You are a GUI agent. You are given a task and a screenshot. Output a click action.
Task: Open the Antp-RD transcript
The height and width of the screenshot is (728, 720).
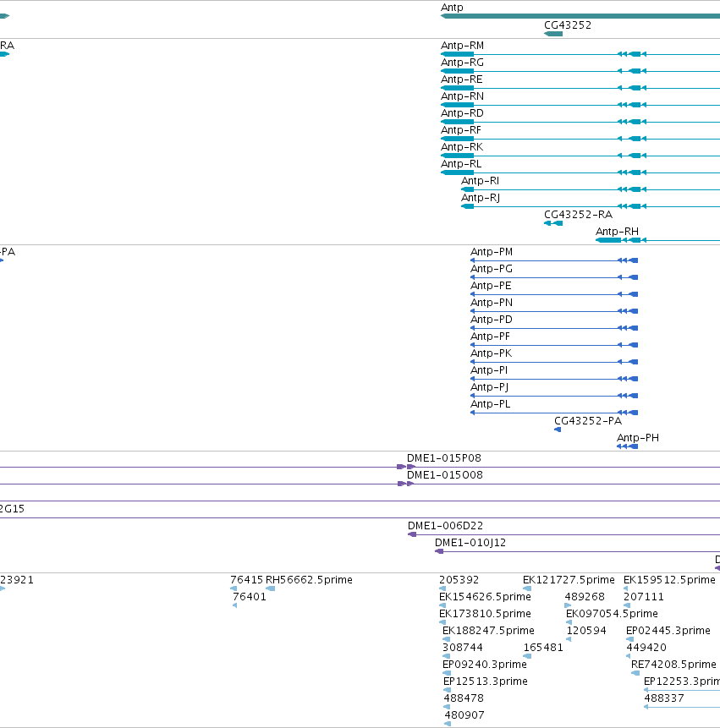click(x=462, y=113)
